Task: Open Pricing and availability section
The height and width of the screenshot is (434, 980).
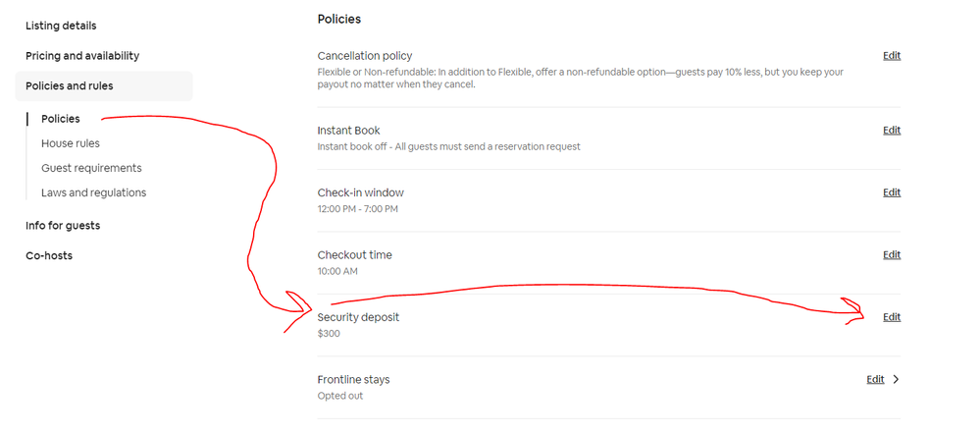Action: 82,56
